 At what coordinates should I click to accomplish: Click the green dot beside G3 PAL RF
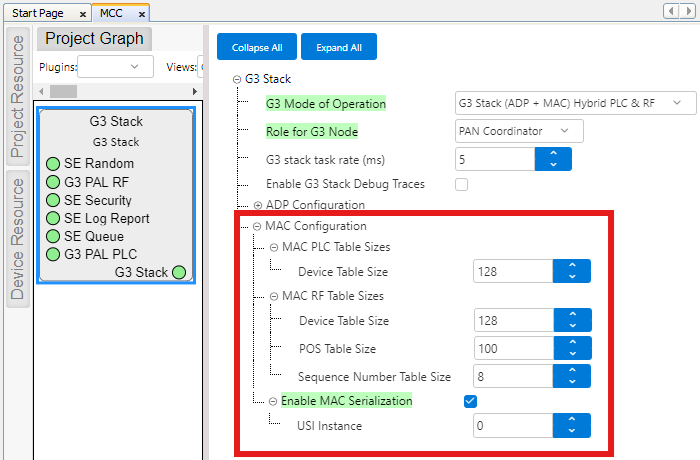pos(53,182)
